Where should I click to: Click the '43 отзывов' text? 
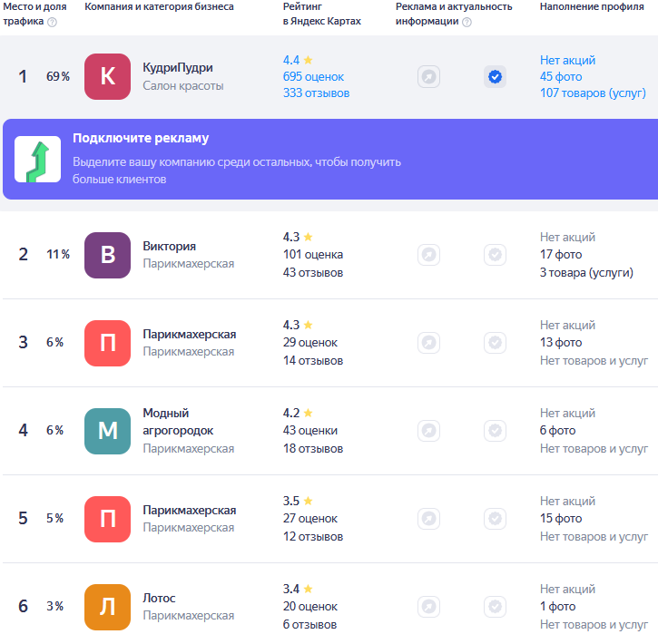[x=312, y=272]
